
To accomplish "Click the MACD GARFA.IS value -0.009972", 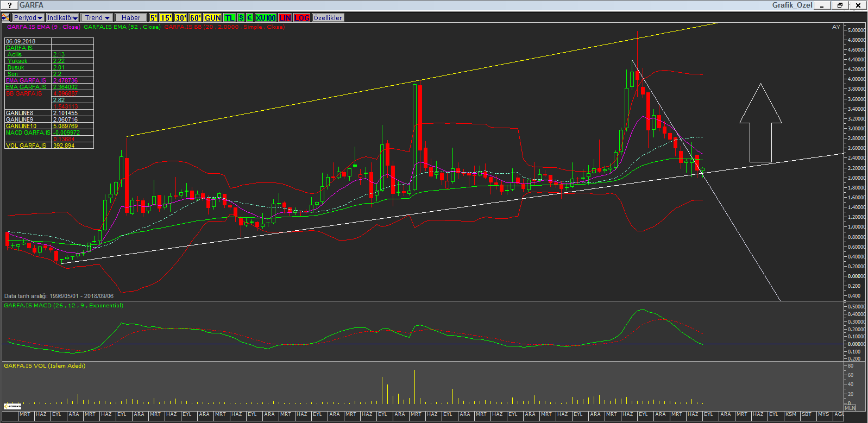I will (x=67, y=132).
